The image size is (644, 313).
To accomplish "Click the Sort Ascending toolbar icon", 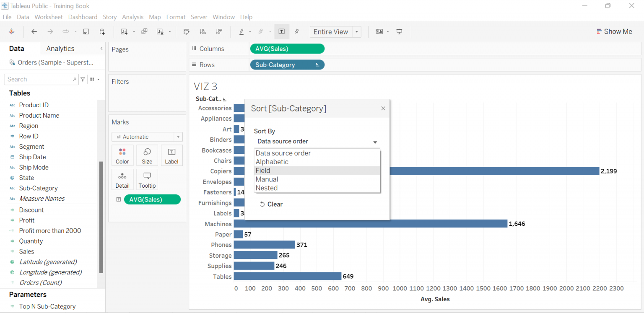I will (x=203, y=31).
